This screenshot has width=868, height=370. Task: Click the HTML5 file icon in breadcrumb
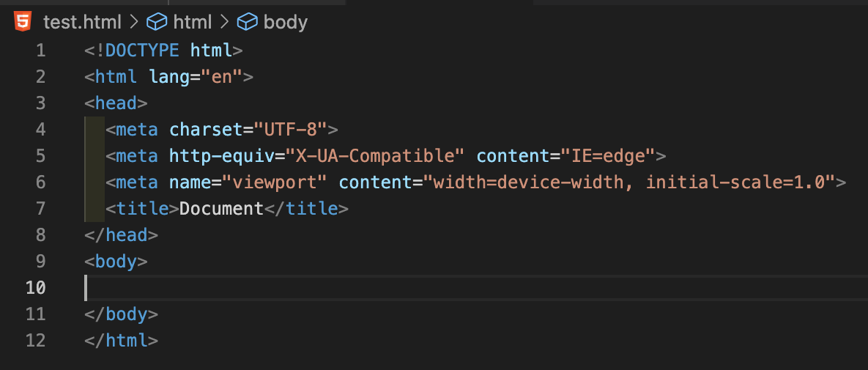pyautogui.click(x=23, y=22)
